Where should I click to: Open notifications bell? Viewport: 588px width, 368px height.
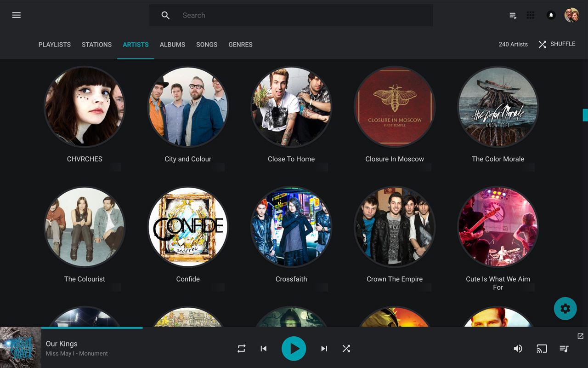pos(551,15)
